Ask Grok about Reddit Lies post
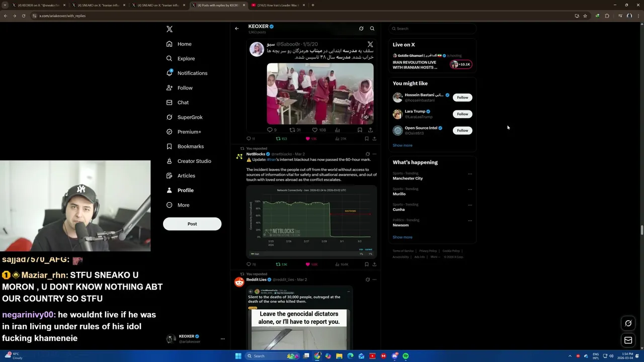 [x=367, y=280]
